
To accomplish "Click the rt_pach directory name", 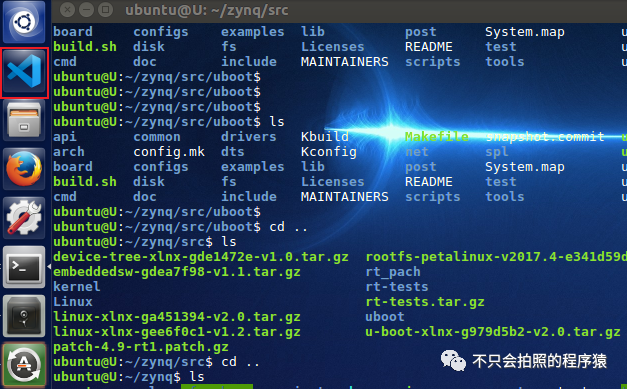I will (x=393, y=272).
